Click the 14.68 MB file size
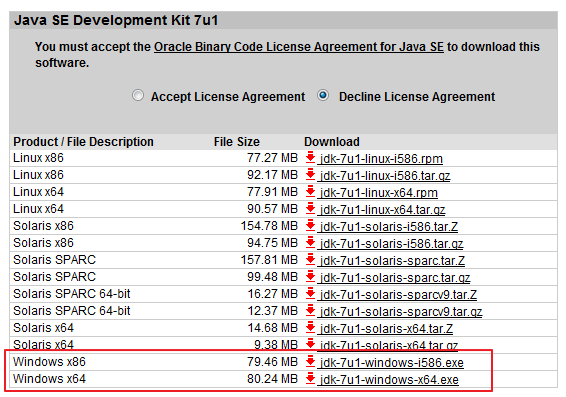Screen dimensions: 566x397 pyautogui.click(x=273, y=328)
